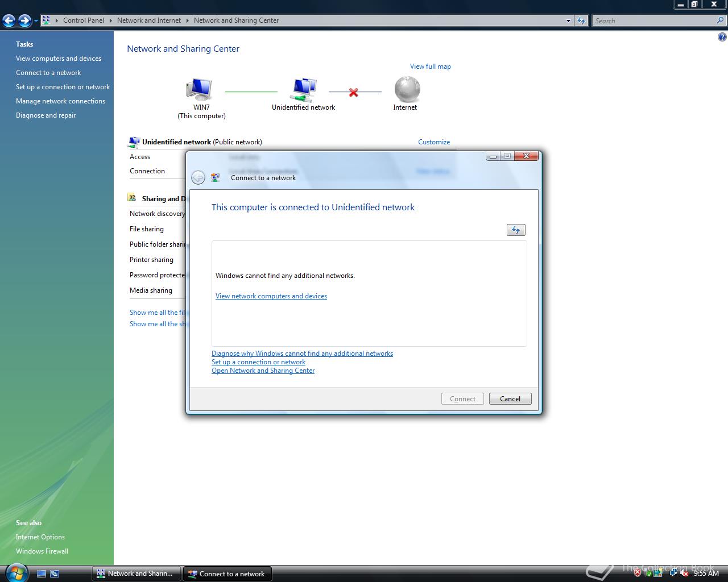Expand the chevron after Network and Internet breadcrumb
Screen dimensions: 728x582
(188, 20)
